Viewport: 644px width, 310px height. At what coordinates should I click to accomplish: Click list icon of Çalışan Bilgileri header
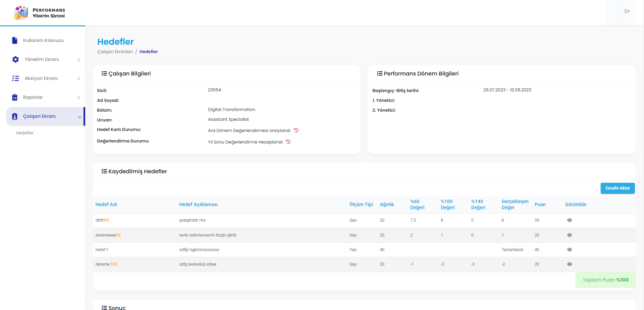pos(104,73)
